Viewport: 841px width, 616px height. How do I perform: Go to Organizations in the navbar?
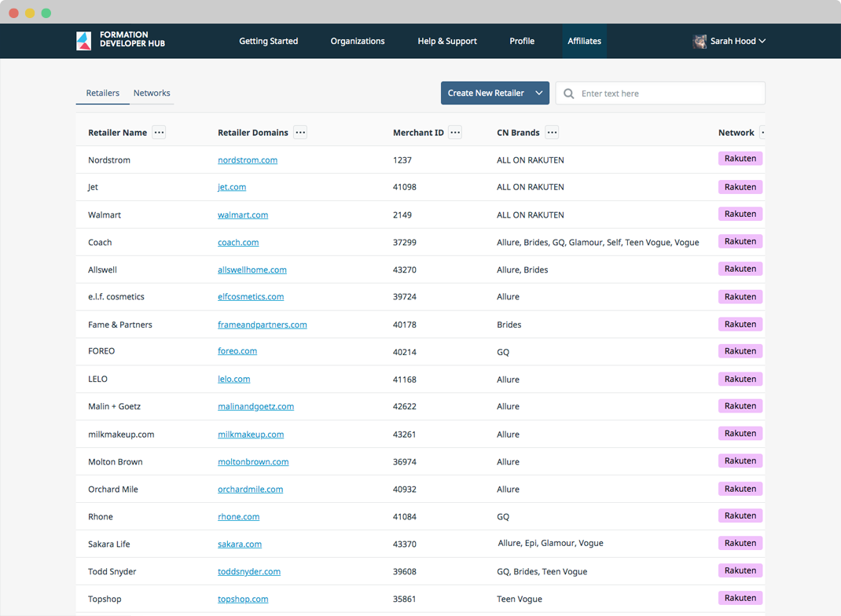point(357,41)
